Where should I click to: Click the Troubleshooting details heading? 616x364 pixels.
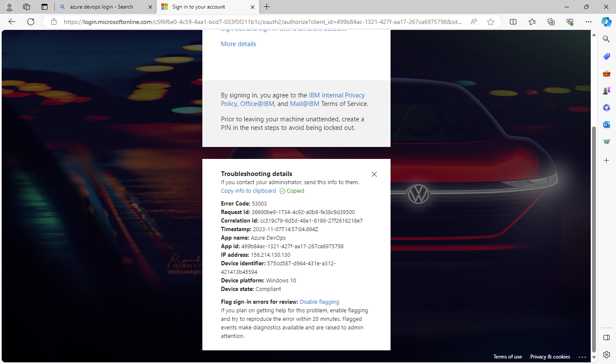(x=257, y=174)
